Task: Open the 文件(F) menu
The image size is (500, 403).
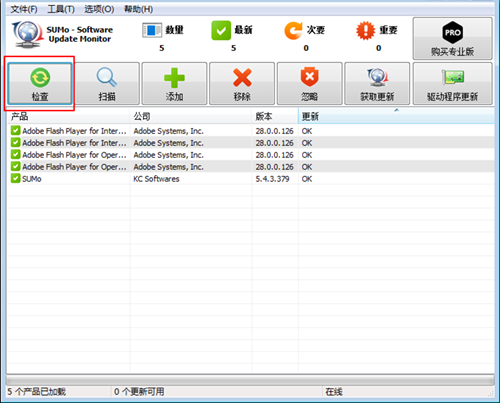Action: click(24, 9)
